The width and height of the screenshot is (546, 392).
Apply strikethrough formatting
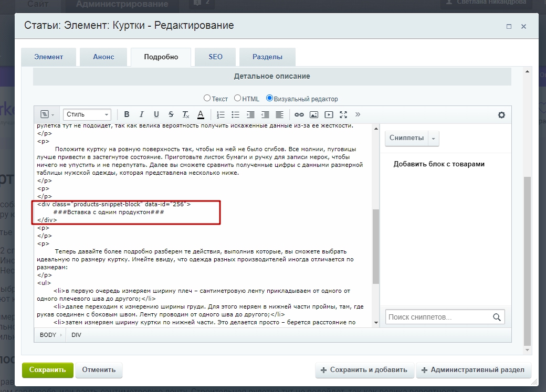171,114
